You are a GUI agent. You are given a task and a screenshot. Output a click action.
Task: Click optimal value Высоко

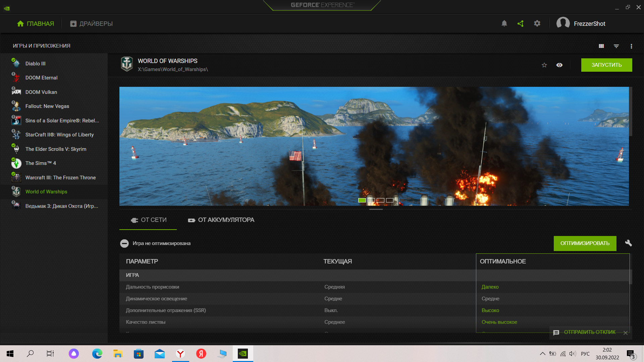click(x=490, y=310)
